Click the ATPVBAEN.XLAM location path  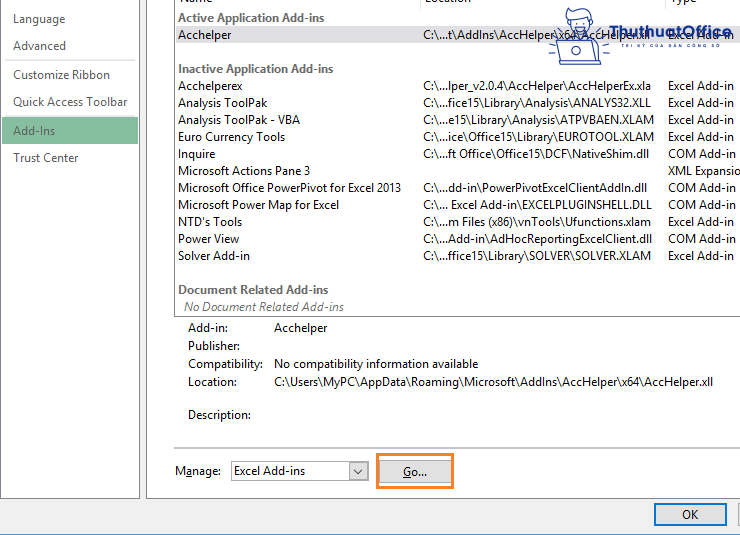tap(538, 120)
